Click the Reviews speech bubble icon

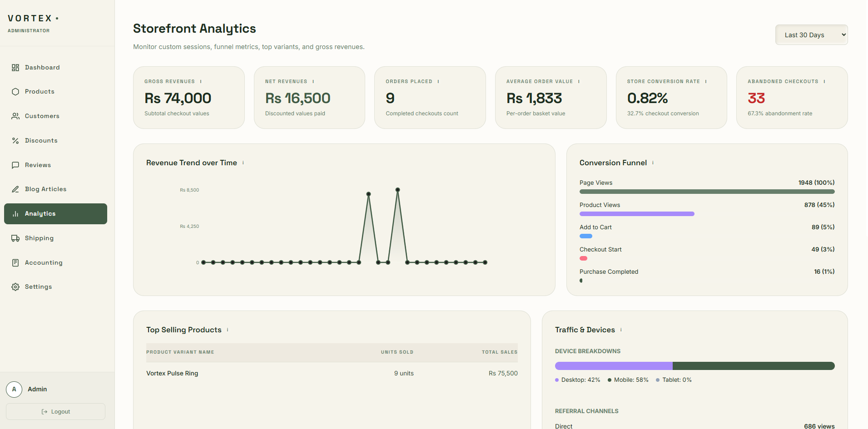[x=15, y=165]
